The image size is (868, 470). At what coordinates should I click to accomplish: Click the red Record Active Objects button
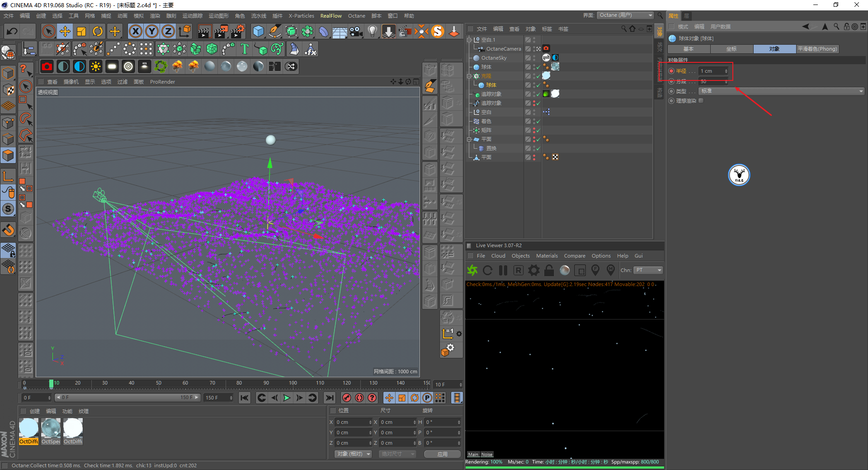tap(347, 398)
